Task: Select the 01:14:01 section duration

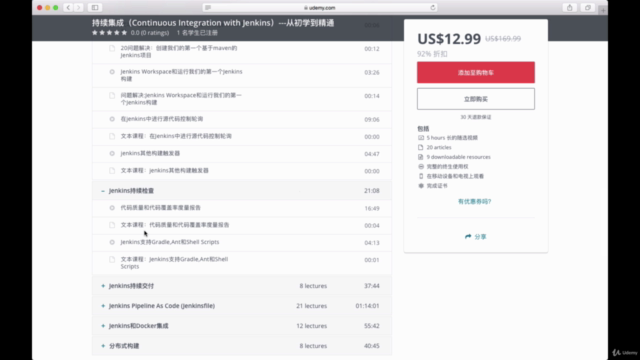Action: click(x=367, y=306)
